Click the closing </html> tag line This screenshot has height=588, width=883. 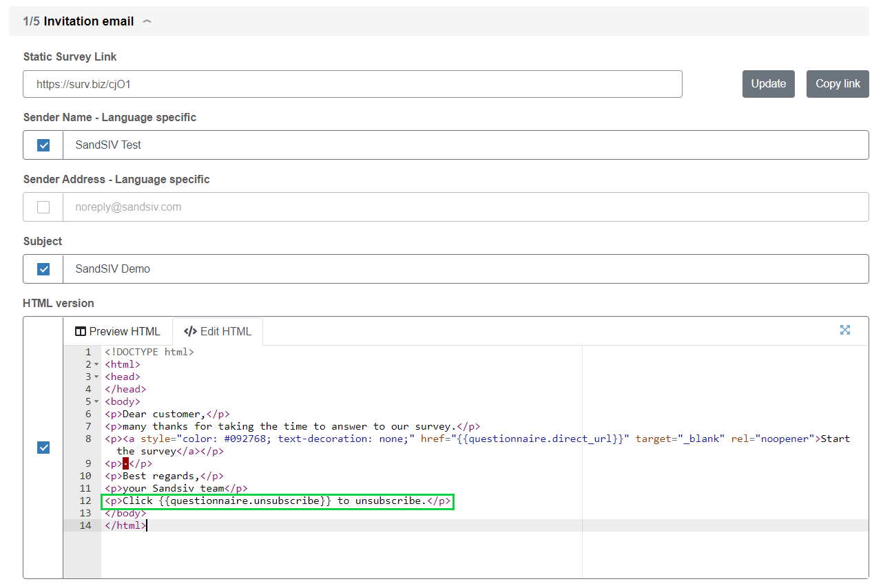[125, 525]
